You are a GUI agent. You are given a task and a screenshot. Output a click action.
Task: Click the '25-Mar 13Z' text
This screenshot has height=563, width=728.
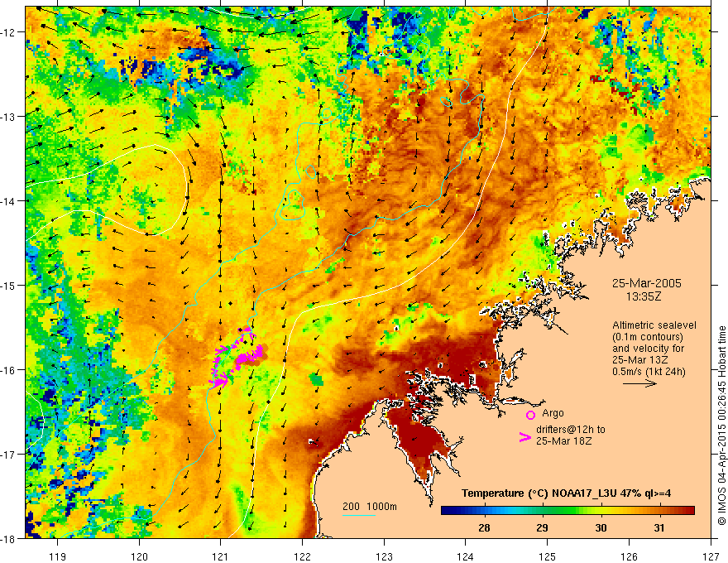coord(639,360)
